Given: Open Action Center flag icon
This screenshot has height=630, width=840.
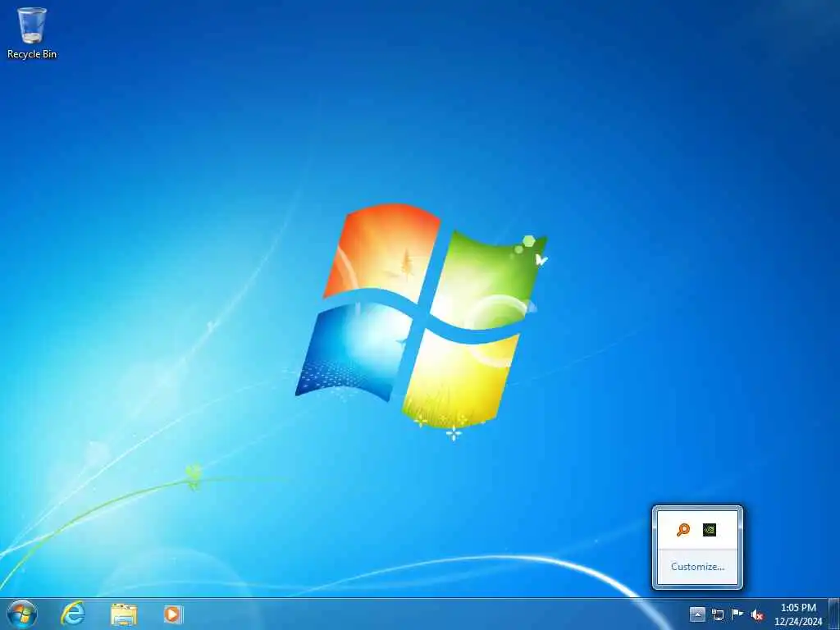Looking at the screenshot, I should (737, 614).
